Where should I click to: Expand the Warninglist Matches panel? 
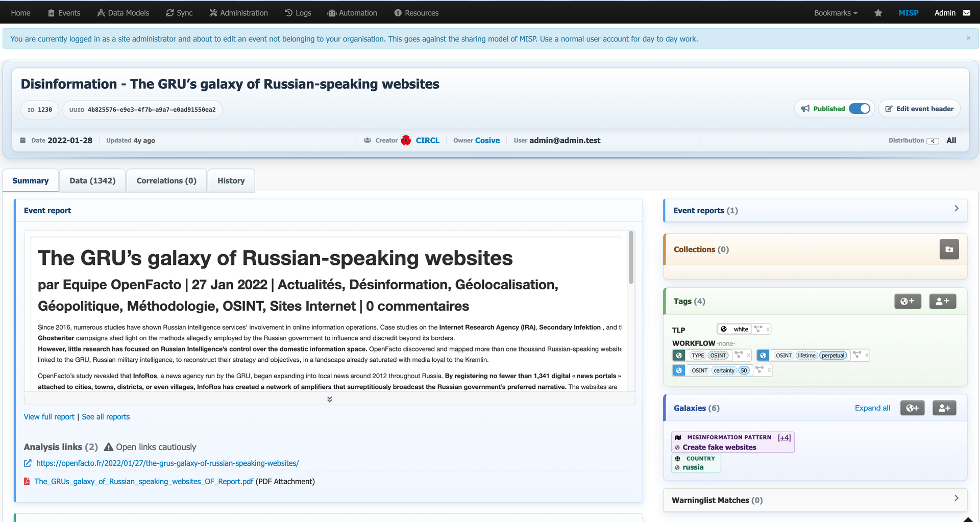[957, 498]
